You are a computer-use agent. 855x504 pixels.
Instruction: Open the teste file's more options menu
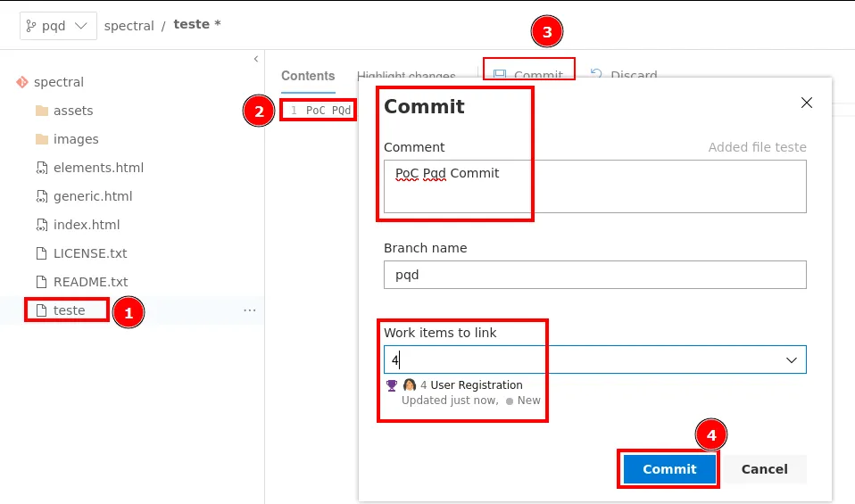(250, 310)
